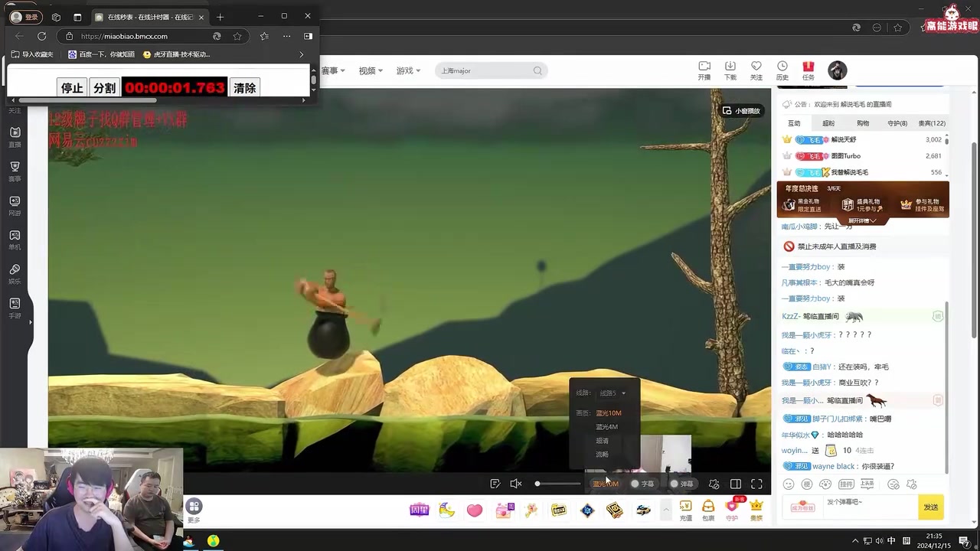The height and width of the screenshot is (551, 980).
Task: Open the 关注 heart icon in header
Action: pyautogui.click(x=756, y=70)
